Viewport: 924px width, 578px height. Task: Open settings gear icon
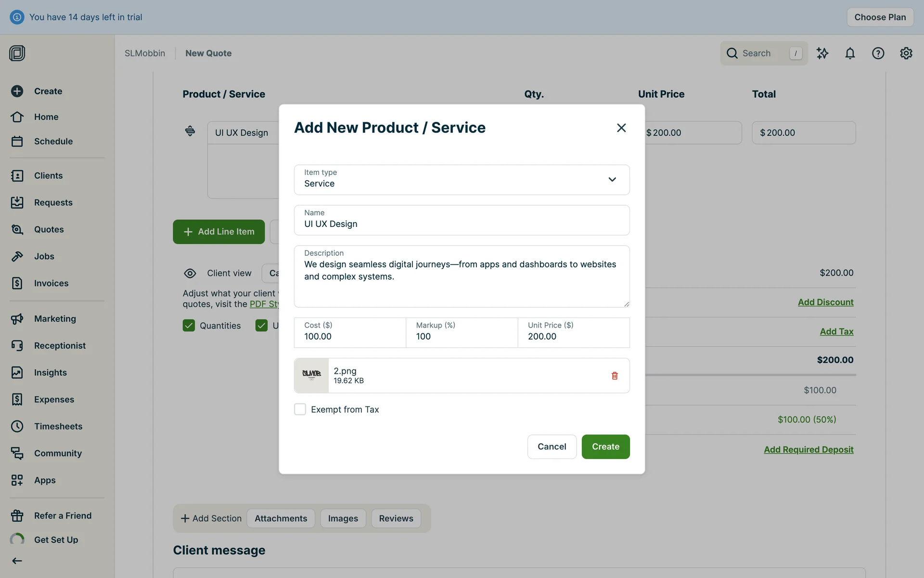906,53
